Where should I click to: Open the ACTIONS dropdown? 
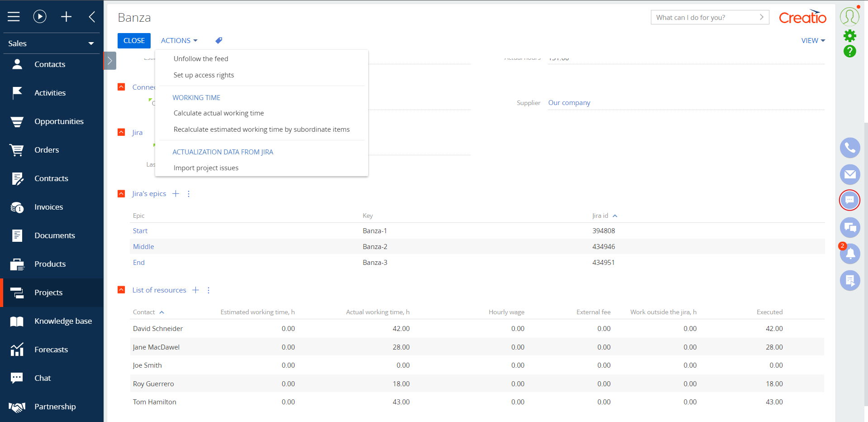click(179, 40)
